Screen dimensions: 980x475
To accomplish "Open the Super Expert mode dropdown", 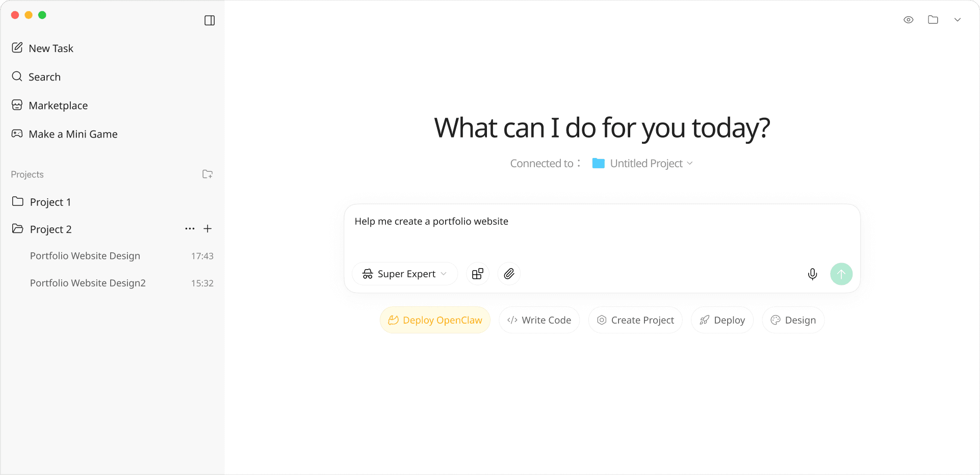I will pyautogui.click(x=405, y=274).
